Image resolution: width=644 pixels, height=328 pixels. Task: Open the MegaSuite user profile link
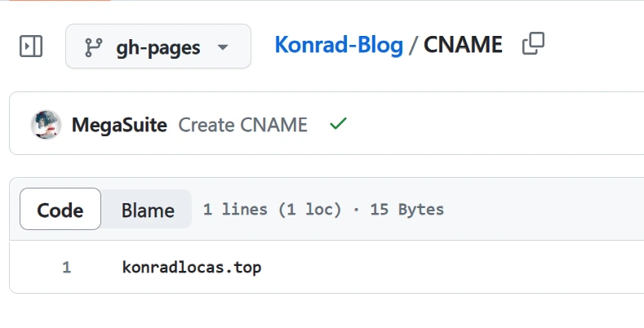119,125
